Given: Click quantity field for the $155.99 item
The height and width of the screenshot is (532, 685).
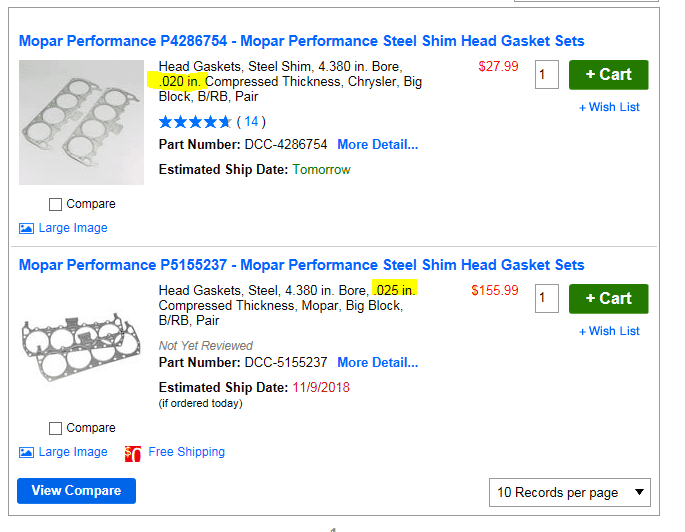Looking at the screenshot, I should pyautogui.click(x=546, y=298).
